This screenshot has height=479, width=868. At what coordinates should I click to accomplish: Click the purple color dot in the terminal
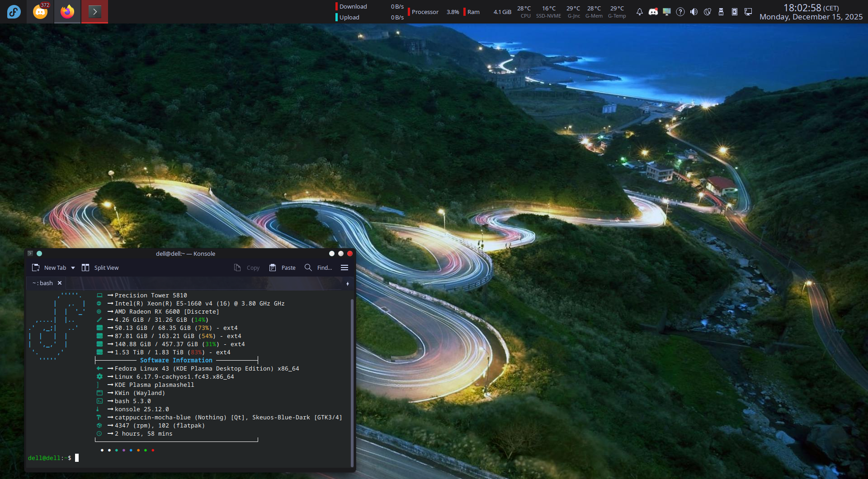click(x=124, y=450)
